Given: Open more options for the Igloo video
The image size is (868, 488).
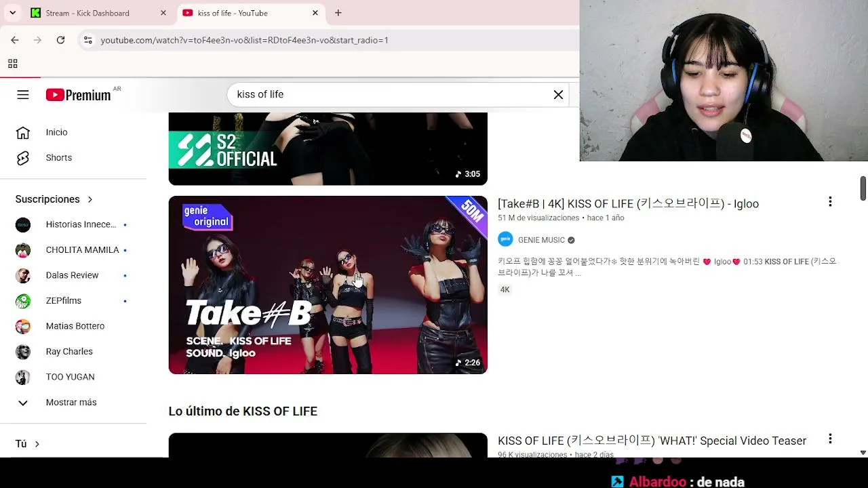Looking at the screenshot, I should pos(830,201).
